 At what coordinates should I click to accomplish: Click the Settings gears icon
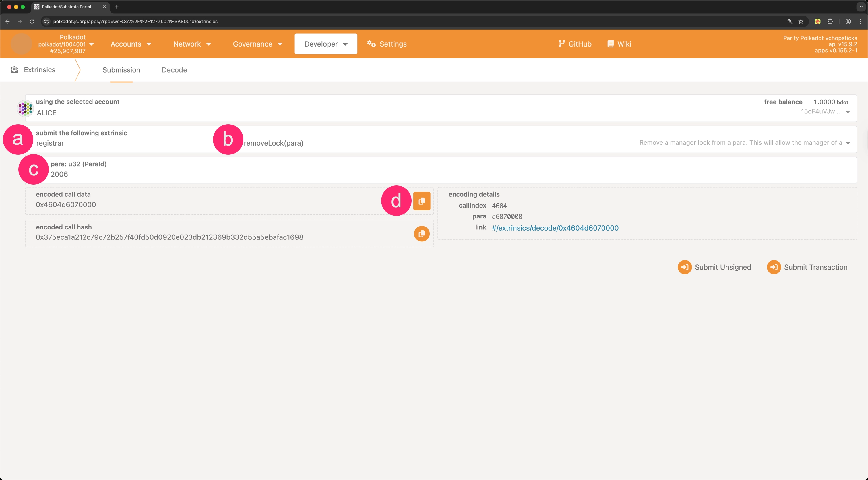coord(371,44)
